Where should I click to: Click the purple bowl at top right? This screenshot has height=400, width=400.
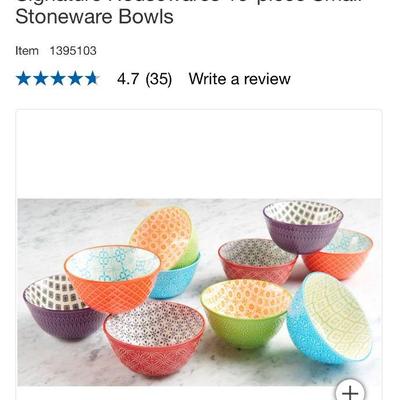point(303,227)
